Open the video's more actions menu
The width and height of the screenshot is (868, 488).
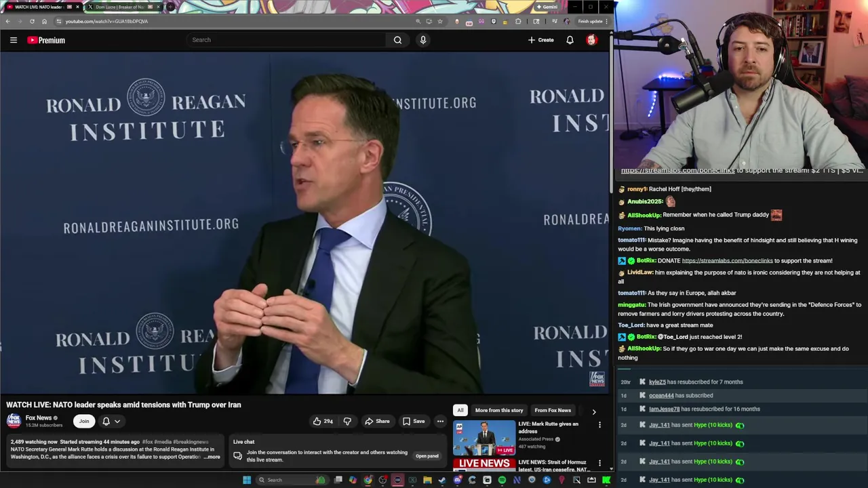440,422
